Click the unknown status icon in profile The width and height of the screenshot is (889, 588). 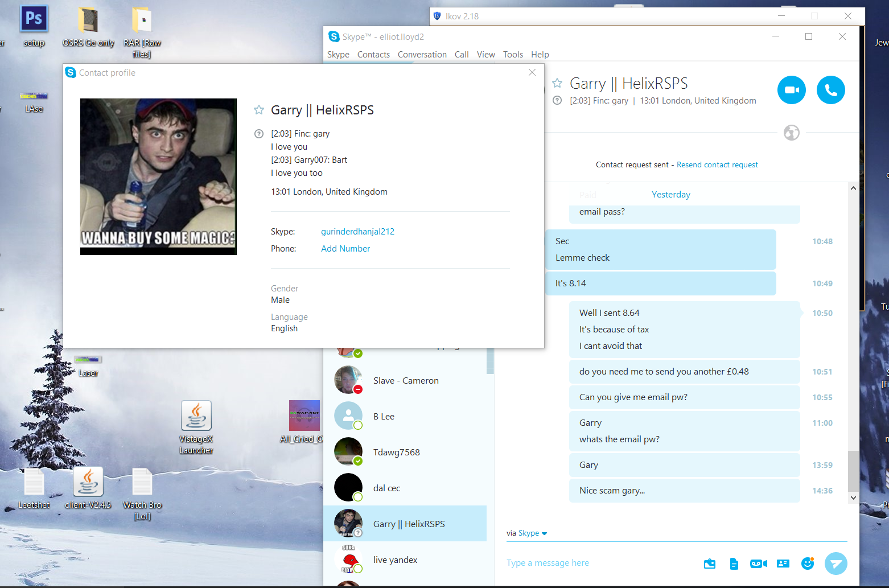pos(259,134)
